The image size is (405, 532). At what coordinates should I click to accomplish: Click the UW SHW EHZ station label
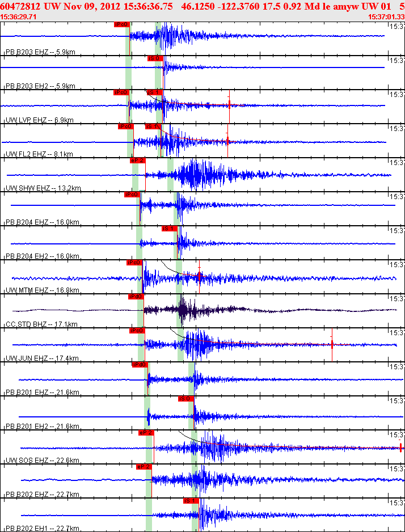click(x=43, y=188)
